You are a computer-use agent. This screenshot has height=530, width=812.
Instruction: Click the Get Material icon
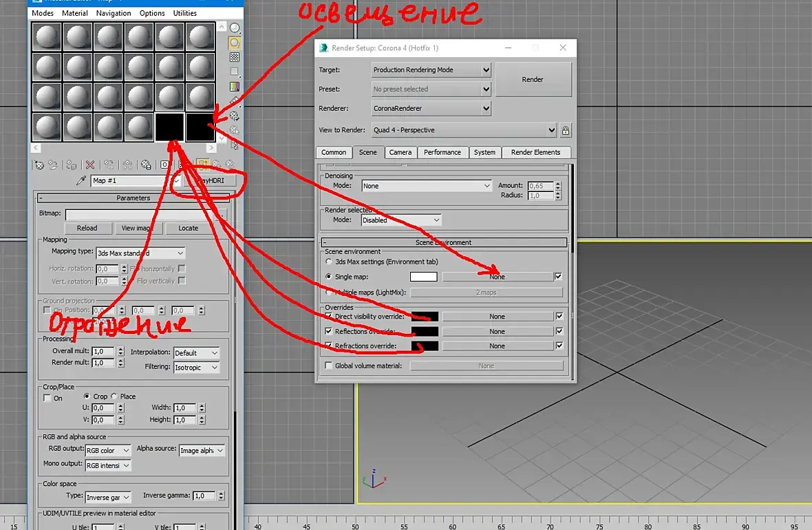pyautogui.click(x=39, y=165)
